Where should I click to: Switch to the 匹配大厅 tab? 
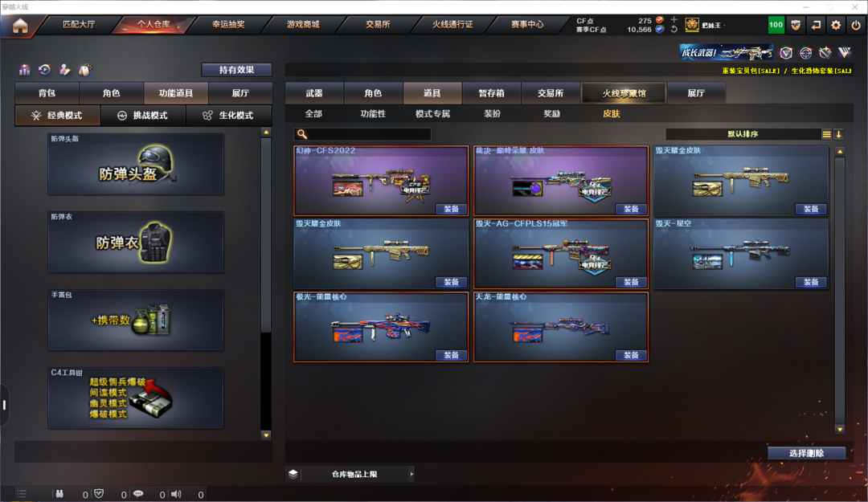tap(79, 24)
